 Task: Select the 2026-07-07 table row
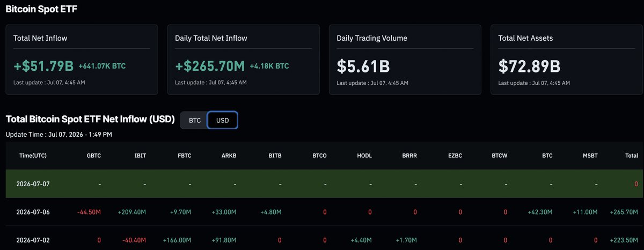coord(322,184)
